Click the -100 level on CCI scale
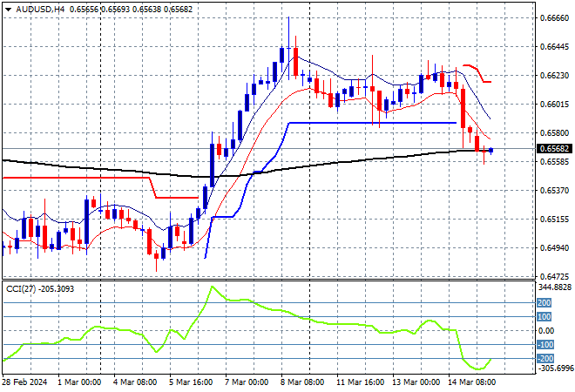This screenshot has width=575, height=392. coord(544,345)
